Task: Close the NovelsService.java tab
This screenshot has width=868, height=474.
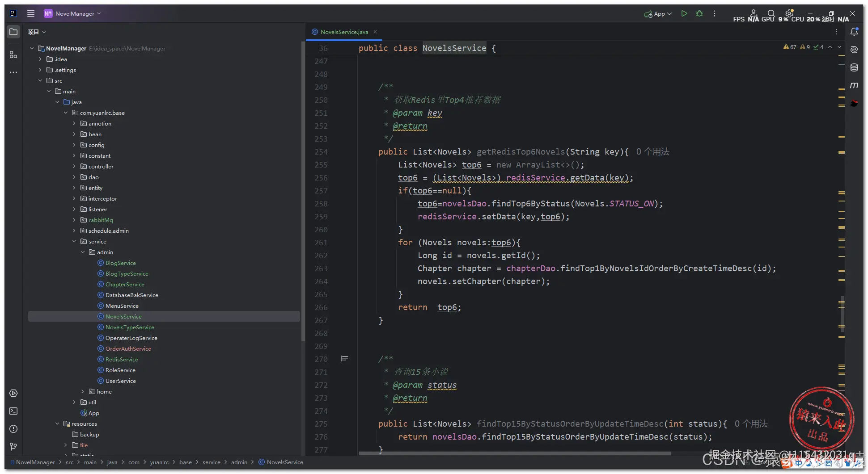Action: pyautogui.click(x=376, y=32)
